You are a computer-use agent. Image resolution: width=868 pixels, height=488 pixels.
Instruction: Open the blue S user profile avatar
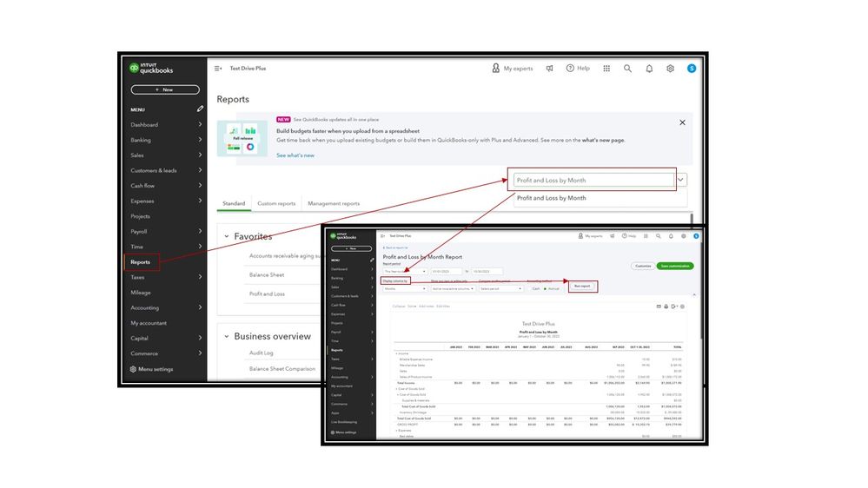pyautogui.click(x=692, y=69)
